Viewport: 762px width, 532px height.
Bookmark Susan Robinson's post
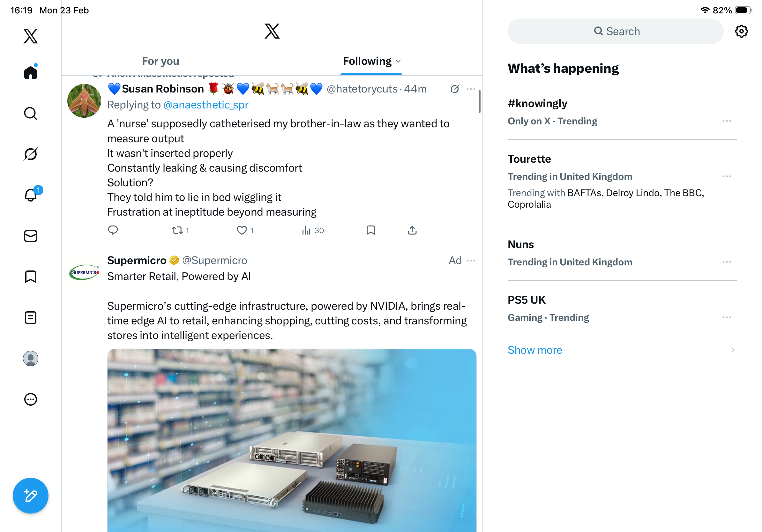pyautogui.click(x=370, y=230)
